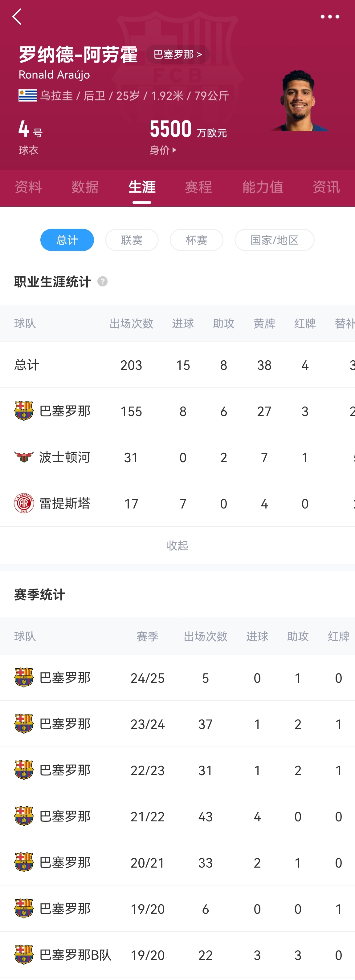Tap the career stats help question mark
The width and height of the screenshot is (355, 980).
[102, 281]
